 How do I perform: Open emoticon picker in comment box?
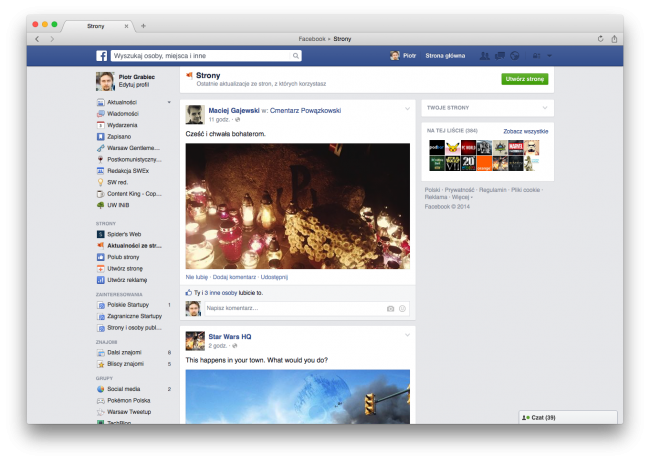pyautogui.click(x=402, y=309)
